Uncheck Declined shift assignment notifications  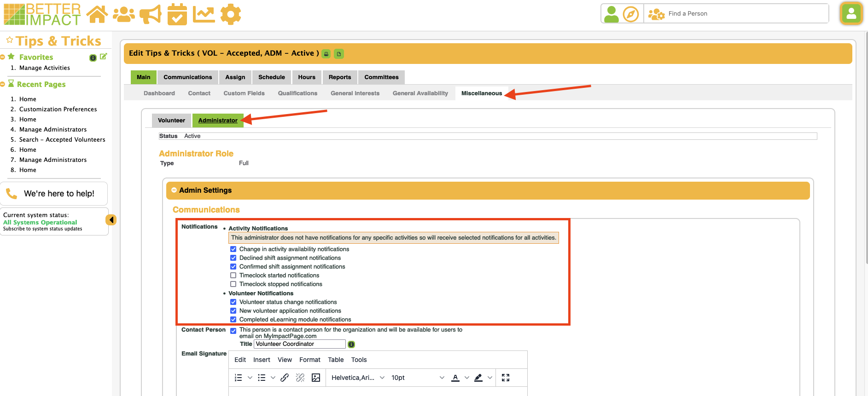coord(233,258)
